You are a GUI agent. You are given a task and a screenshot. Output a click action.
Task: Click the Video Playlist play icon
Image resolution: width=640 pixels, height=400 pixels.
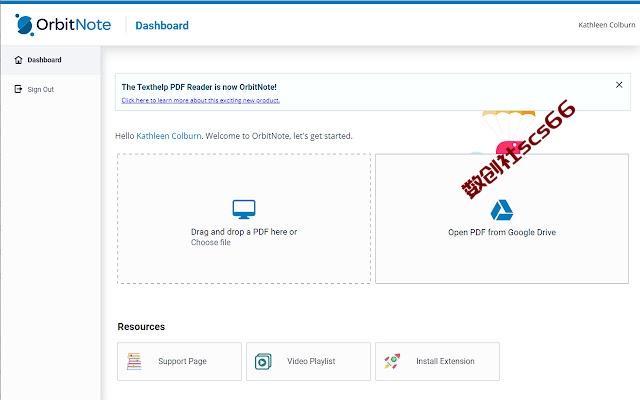(263, 362)
